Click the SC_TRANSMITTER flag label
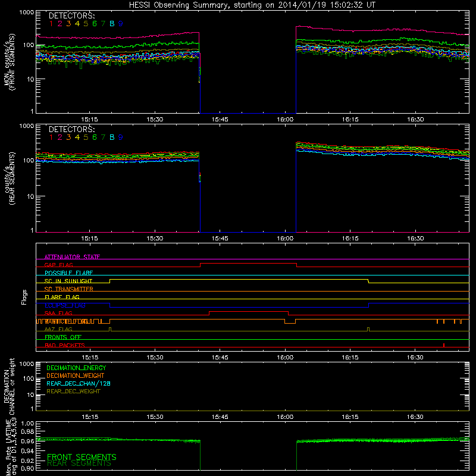This screenshot has height=476, width=476. click(69, 289)
